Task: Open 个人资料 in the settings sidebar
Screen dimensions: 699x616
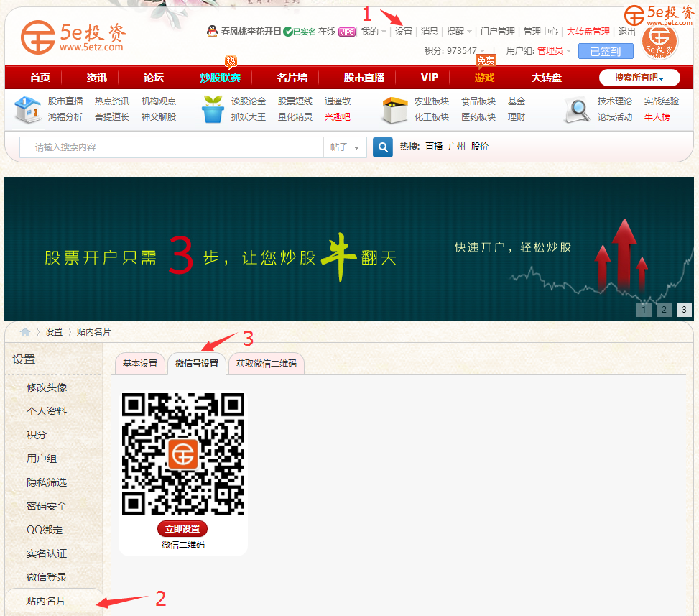Action: tap(47, 411)
